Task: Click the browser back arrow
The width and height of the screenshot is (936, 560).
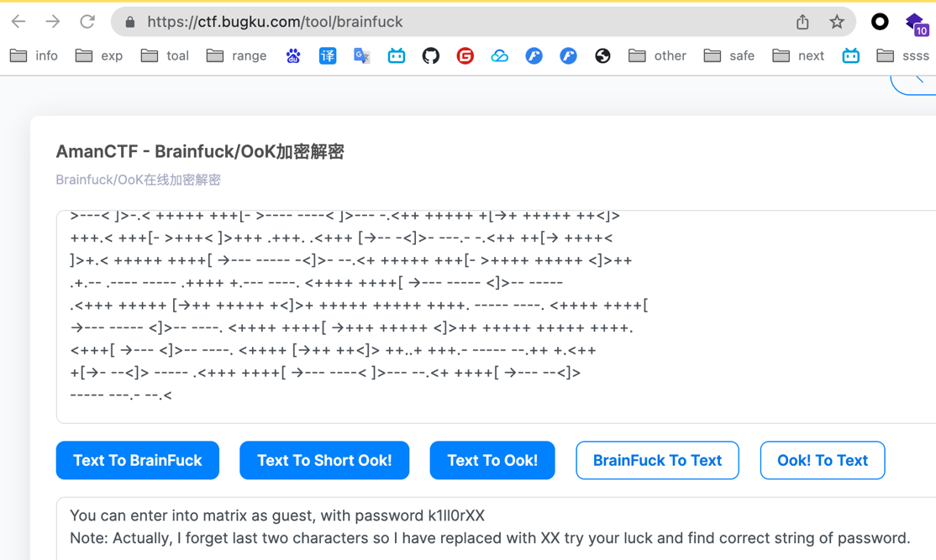Action: (x=18, y=22)
